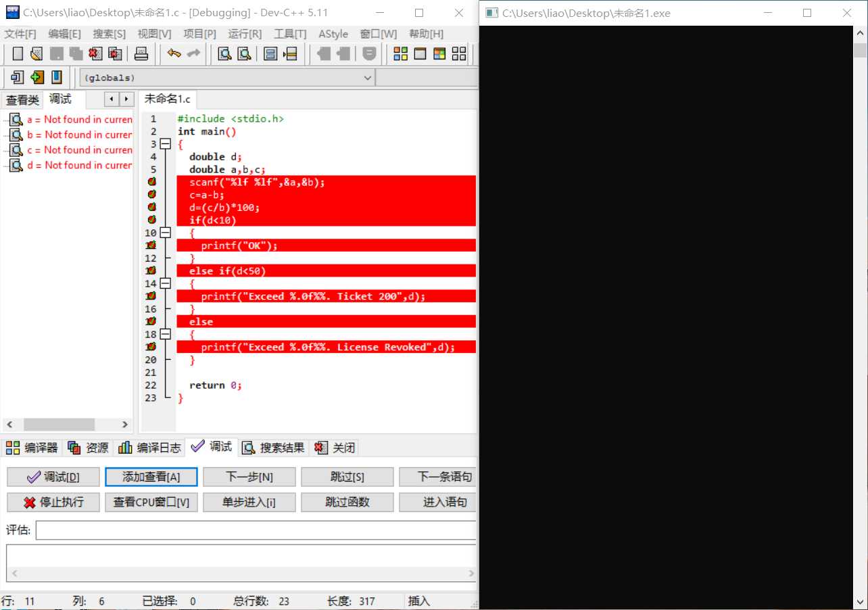Click the New file toolbar icon

(x=18, y=53)
